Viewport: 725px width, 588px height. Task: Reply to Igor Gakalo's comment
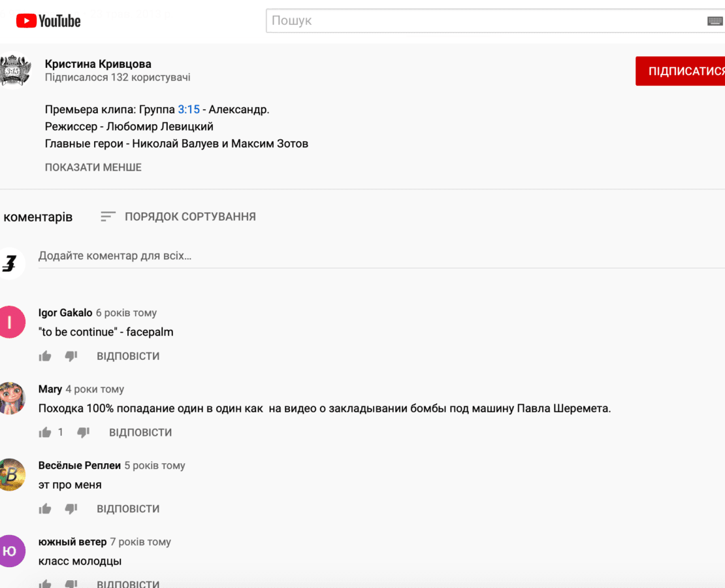pos(128,356)
